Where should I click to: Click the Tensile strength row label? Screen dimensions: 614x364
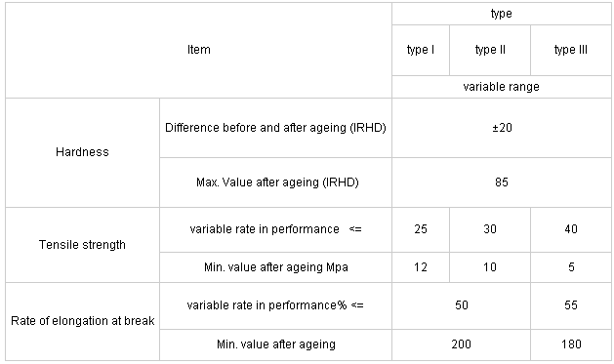pyautogui.click(x=82, y=245)
